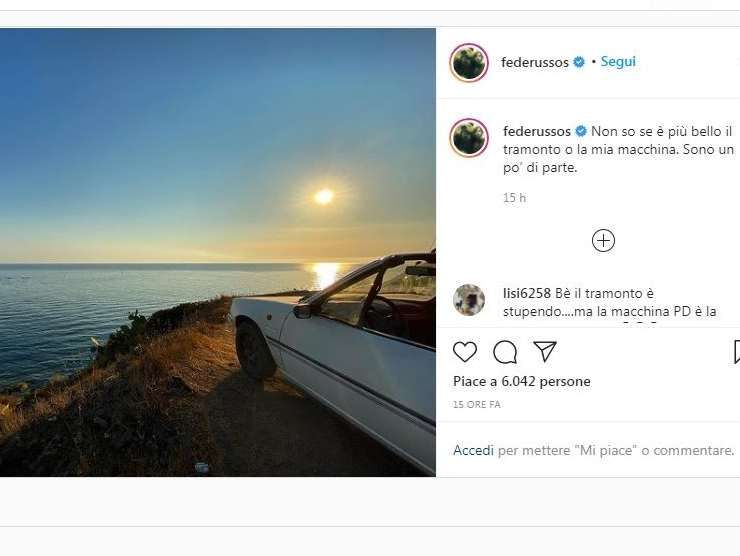Click the verified badge next to the caption username

[x=581, y=131]
